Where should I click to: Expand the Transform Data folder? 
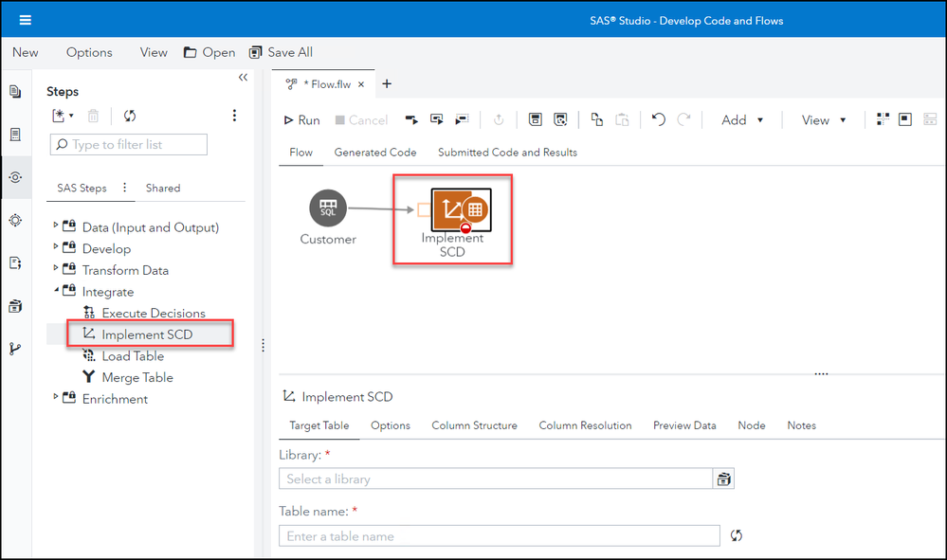56,267
